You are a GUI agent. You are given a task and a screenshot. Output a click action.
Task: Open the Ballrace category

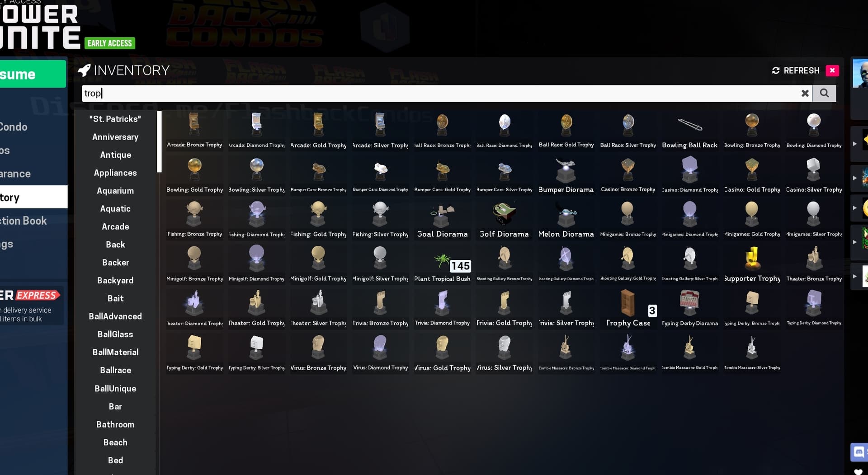[x=115, y=370]
